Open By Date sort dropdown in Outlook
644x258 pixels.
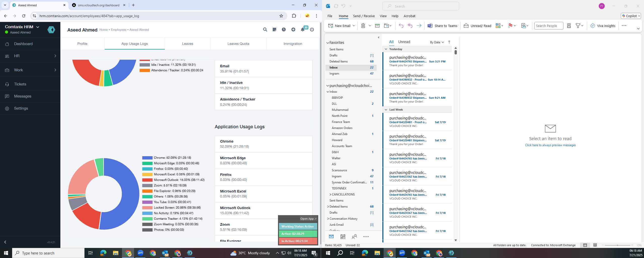click(437, 42)
